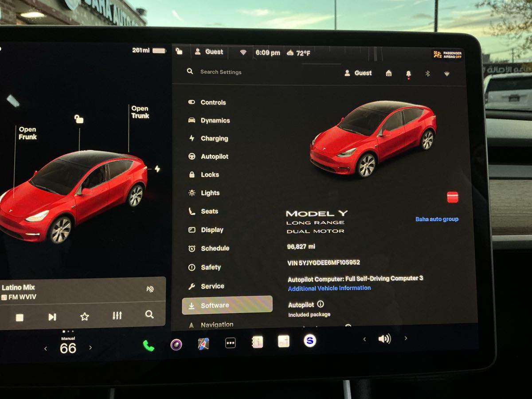
Task: Decrease cabin temperature with left arrow
Action: (x=45, y=349)
